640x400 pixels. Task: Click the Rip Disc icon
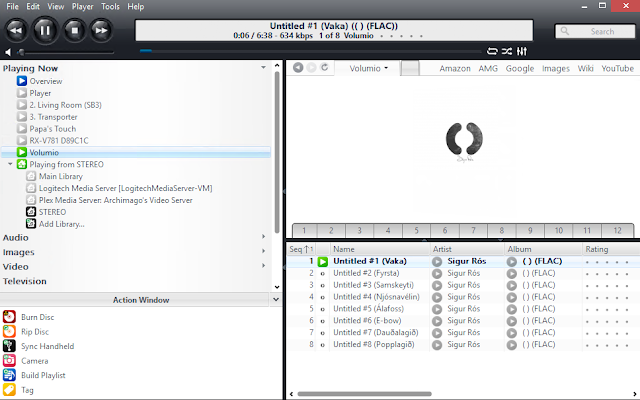click(9, 331)
